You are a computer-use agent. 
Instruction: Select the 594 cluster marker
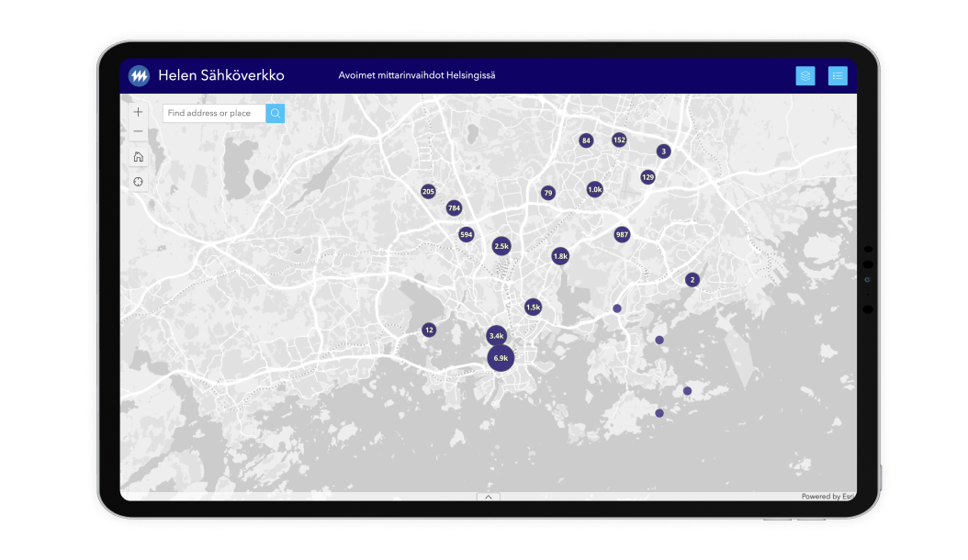[x=467, y=235]
